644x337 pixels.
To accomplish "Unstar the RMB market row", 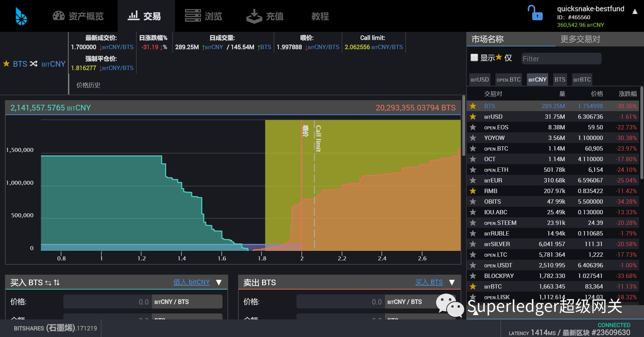I will click(x=473, y=191).
